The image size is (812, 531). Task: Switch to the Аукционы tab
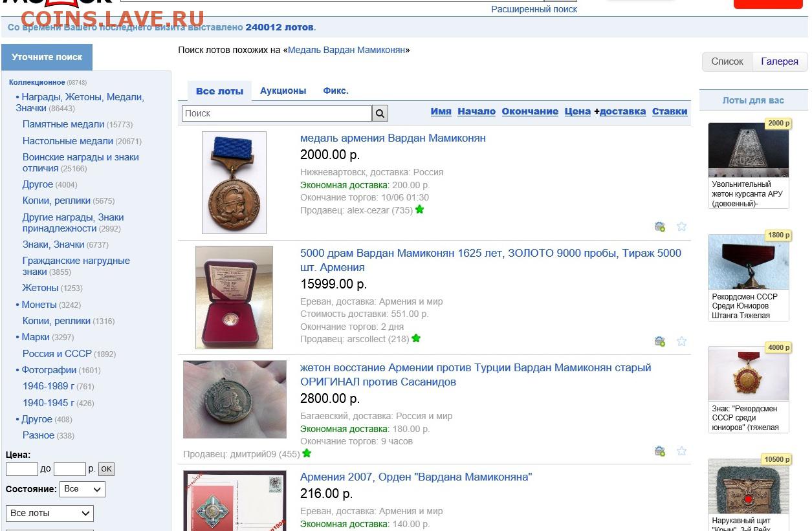click(x=283, y=91)
